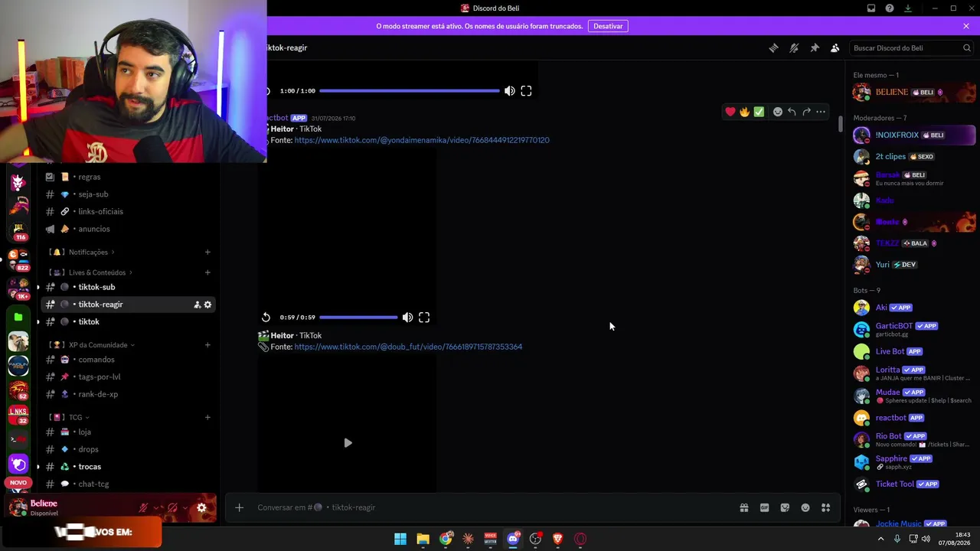Toggle headphone deafen in user panel
The height and width of the screenshot is (551, 980).
(x=172, y=507)
